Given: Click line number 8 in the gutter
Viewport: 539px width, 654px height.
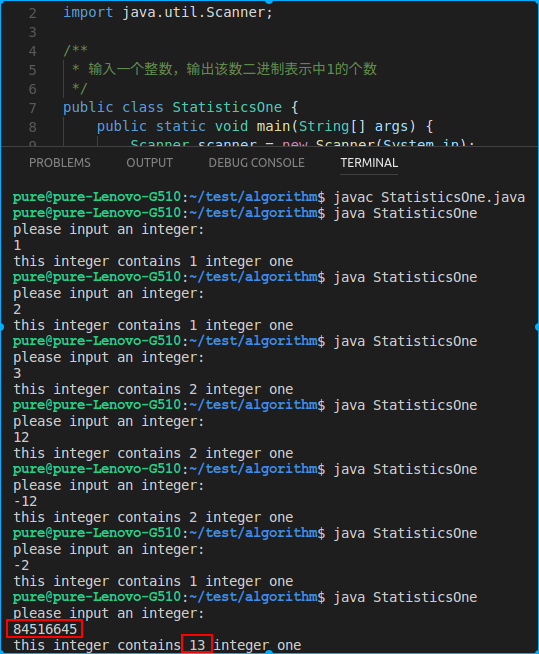Looking at the screenshot, I should [x=33, y=127].
